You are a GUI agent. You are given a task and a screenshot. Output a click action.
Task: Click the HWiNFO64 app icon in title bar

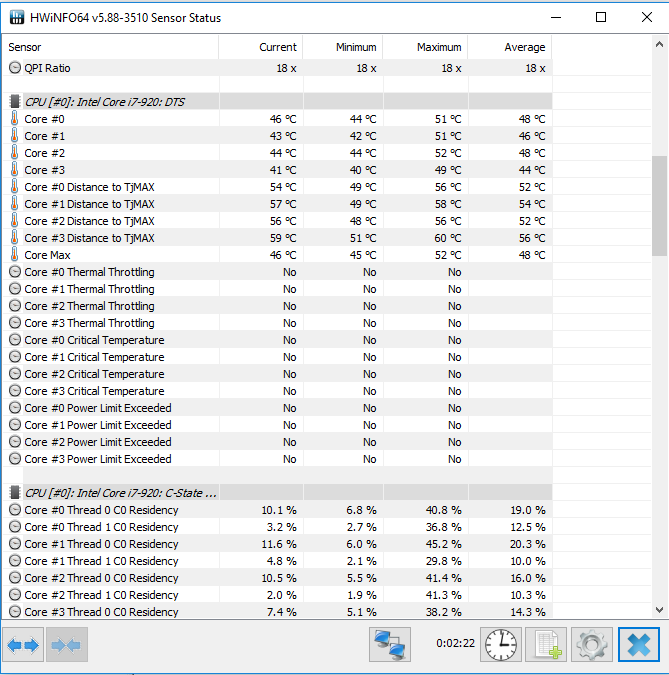tap(17, 18)
